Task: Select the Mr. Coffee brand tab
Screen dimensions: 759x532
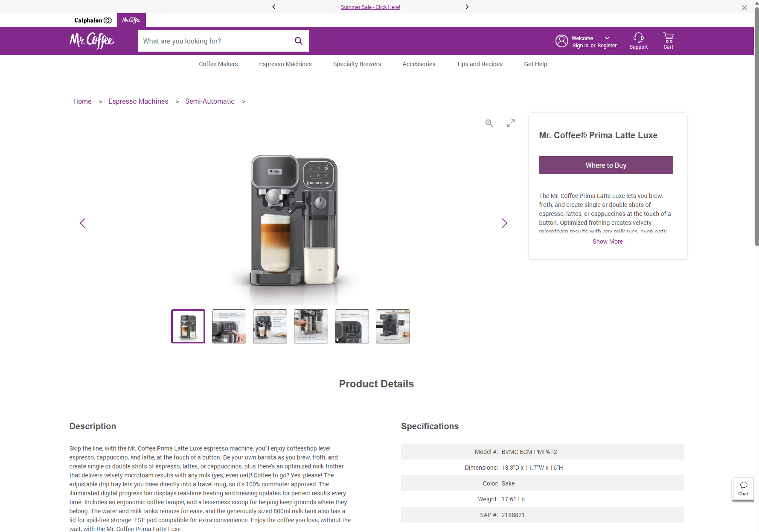Action: (131, 20)
